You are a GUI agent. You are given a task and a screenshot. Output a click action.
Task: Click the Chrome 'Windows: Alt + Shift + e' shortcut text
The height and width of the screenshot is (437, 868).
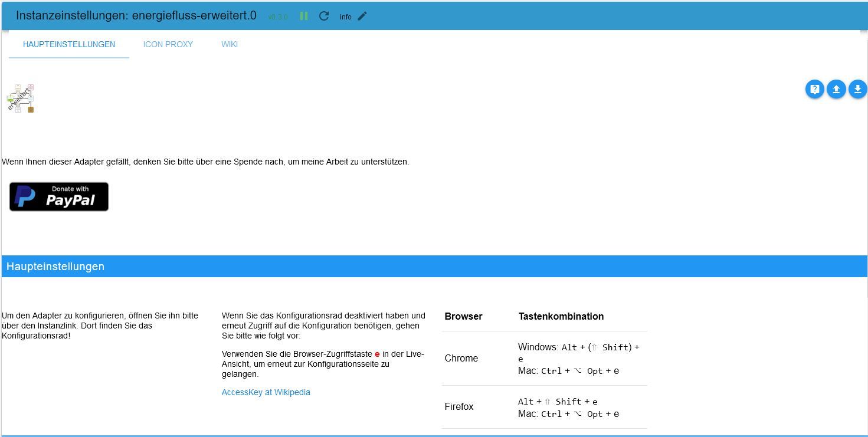(579, 353)
